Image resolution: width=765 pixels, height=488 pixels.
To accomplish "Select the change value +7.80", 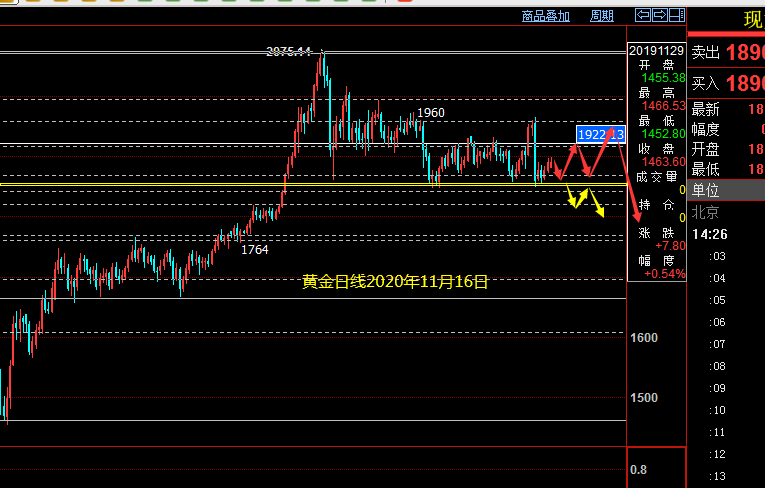I will click(x=670, y=245).
